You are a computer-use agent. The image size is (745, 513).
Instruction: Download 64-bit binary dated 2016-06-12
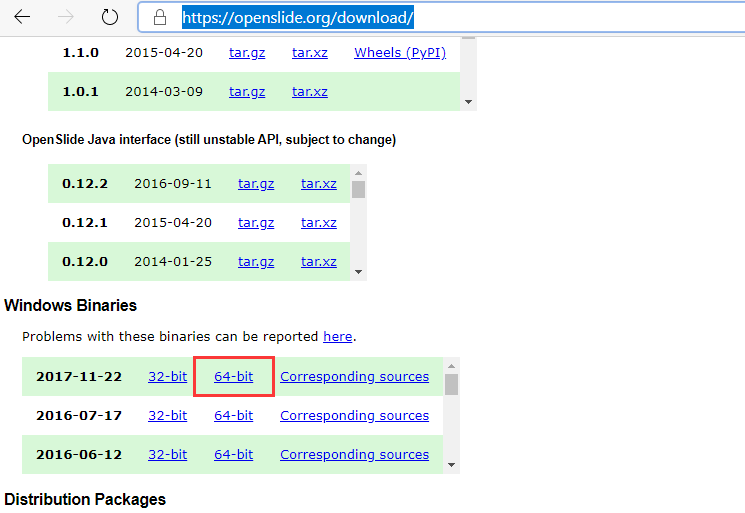[x=234, y=454]
